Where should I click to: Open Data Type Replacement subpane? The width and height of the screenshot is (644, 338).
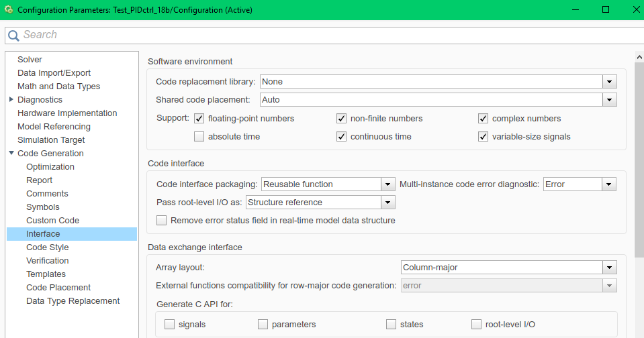73,300
